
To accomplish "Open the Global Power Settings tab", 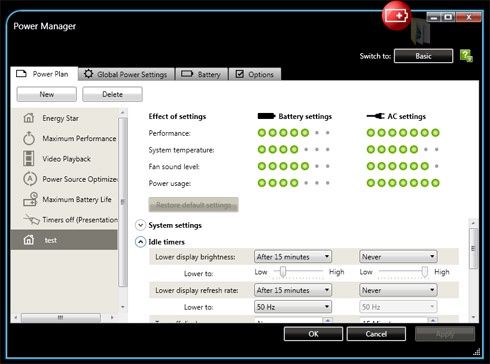I will 127,74.
